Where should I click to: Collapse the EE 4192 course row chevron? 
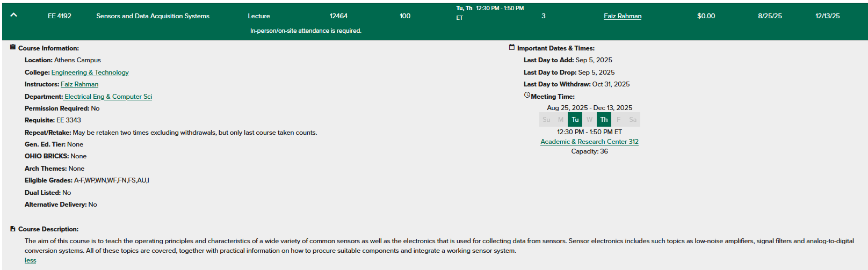(14, 15)
